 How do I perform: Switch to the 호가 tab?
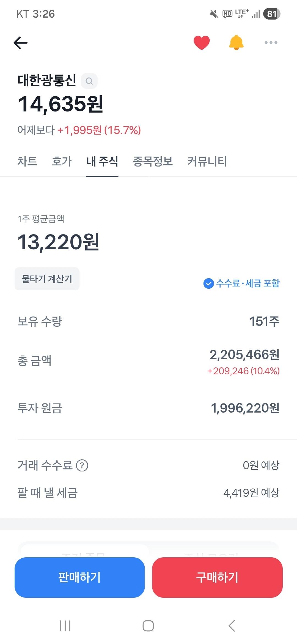[x=62, y=161]
